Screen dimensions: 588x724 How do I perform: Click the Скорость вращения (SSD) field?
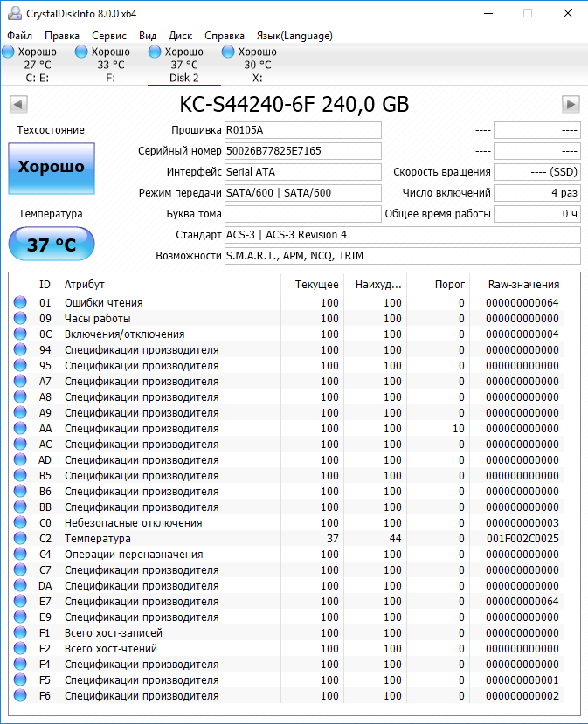pyautogui.click(x=537, y=172)
